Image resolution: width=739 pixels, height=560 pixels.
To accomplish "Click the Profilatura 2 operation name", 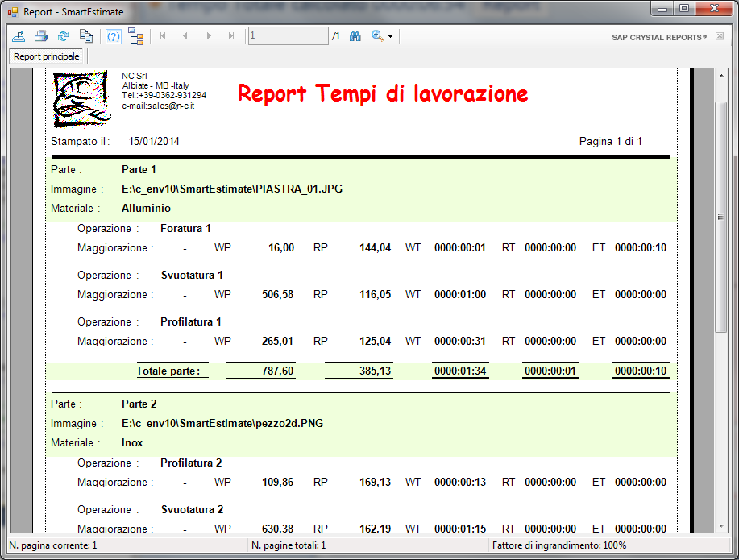I will click(191, 463).
